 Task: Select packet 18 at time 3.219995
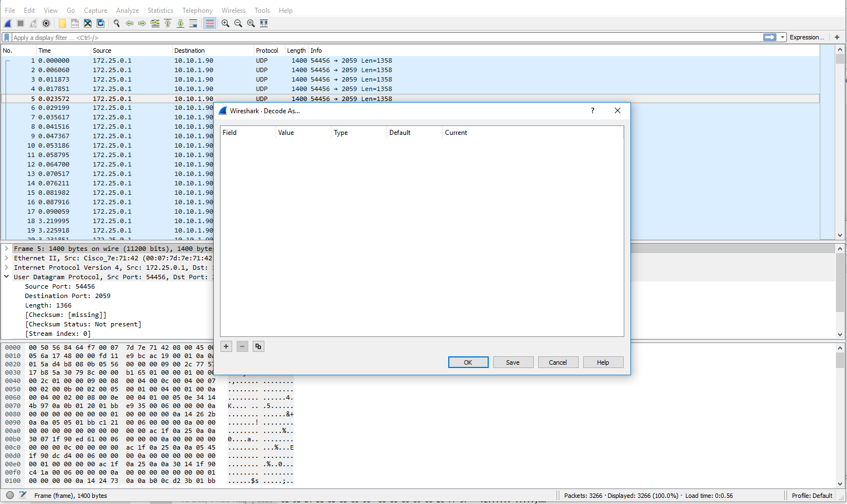(108, 221)
